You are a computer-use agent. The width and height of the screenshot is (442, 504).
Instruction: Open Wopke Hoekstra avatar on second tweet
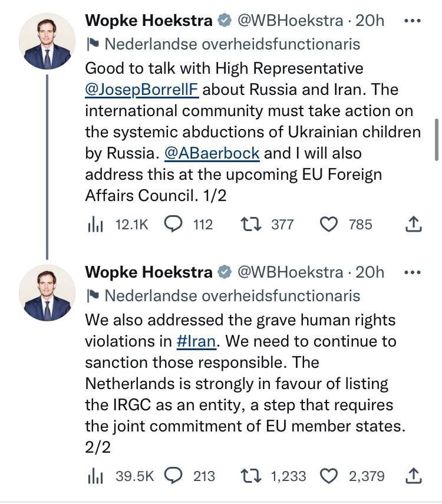pyautogui.click(x=47, y=293)
